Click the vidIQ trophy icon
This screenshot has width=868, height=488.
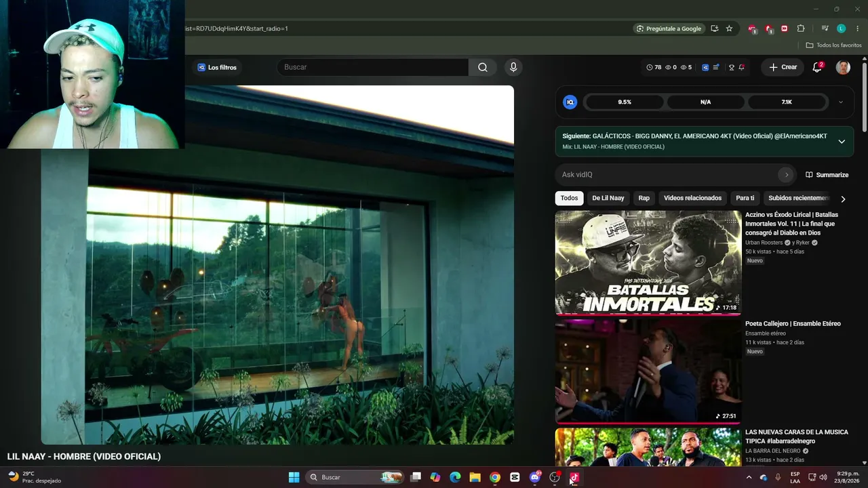pos(732,67)
